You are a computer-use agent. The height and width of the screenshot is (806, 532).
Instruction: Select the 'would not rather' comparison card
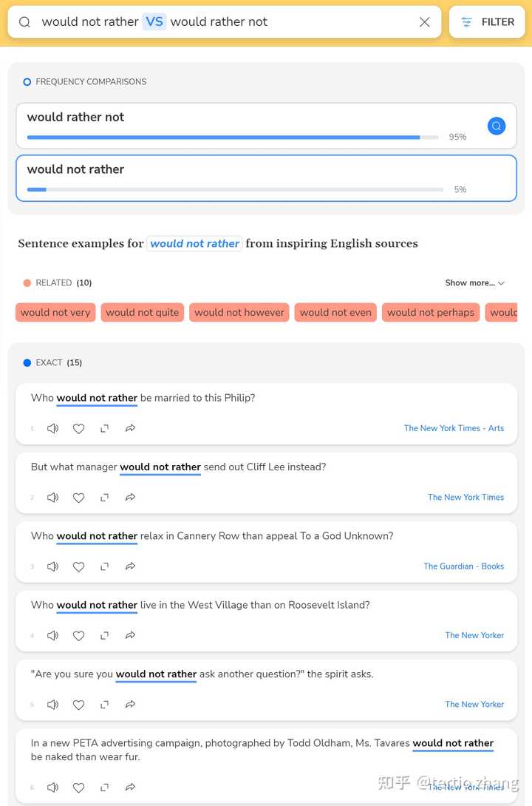[266, 177]
